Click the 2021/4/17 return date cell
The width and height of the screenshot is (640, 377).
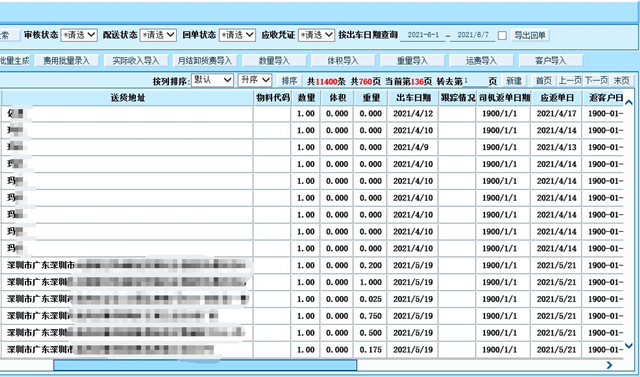[x=557, y=114]
